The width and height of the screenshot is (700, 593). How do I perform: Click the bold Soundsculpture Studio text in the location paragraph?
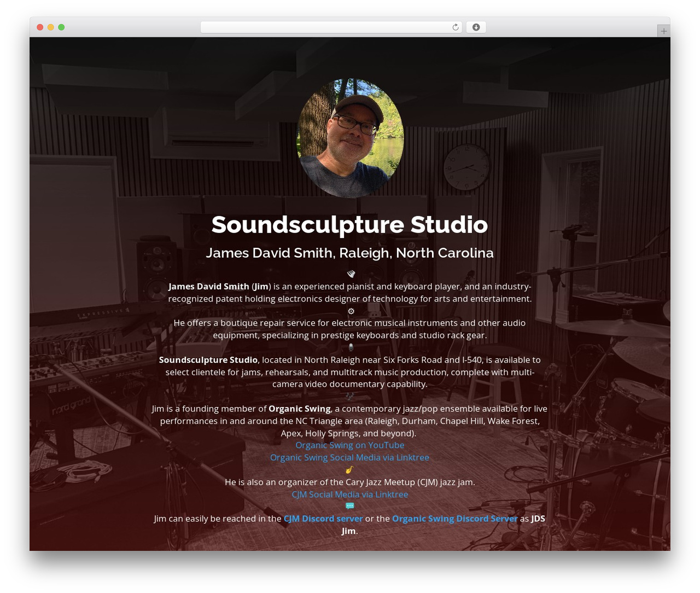pyautogui.click(x=208, y=360)
